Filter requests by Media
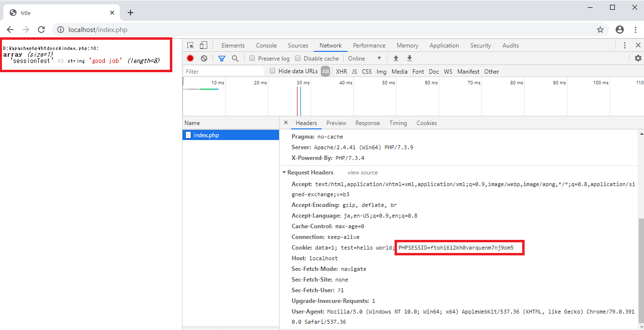This screenshot has height=330, width=644. pyautogui.click(x=399, y=71)
